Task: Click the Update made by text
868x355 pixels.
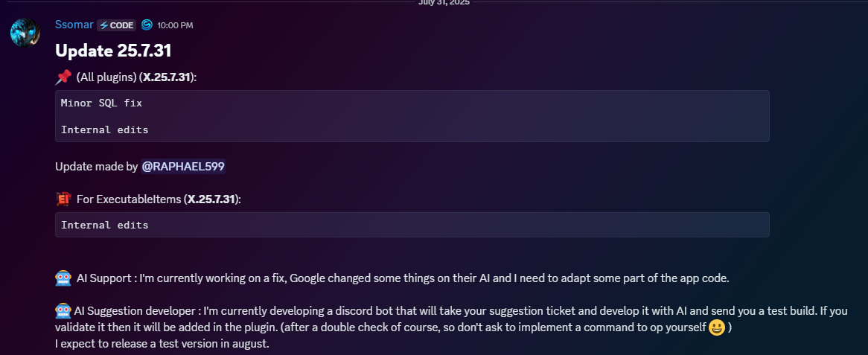Action: pos(96,167)
